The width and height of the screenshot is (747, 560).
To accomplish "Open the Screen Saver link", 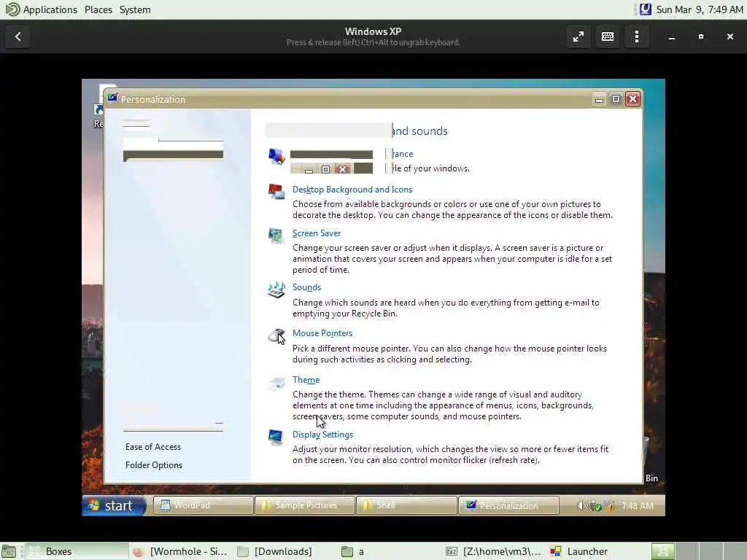I will [317, 233].
